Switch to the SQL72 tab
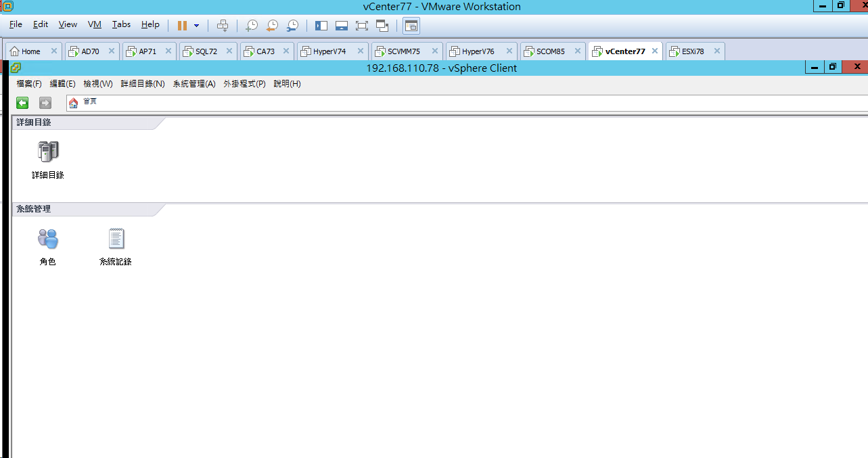The height and width of the screenshot is (458, 868). point(206,51)
